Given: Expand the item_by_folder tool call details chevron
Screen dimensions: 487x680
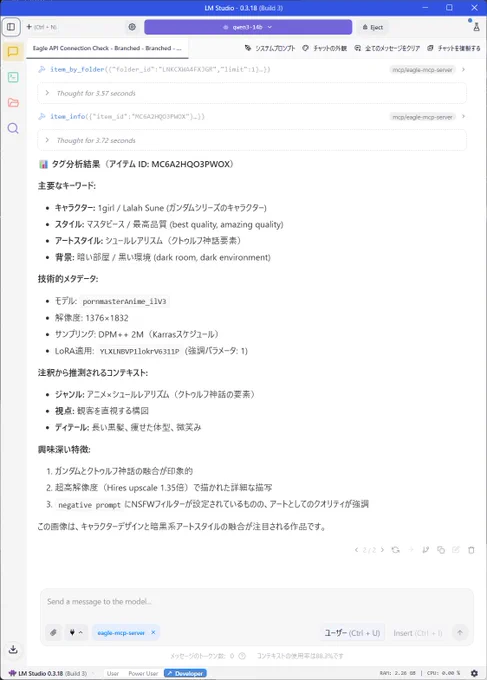Looking at the screenshot, I should [x=464, y=69].
